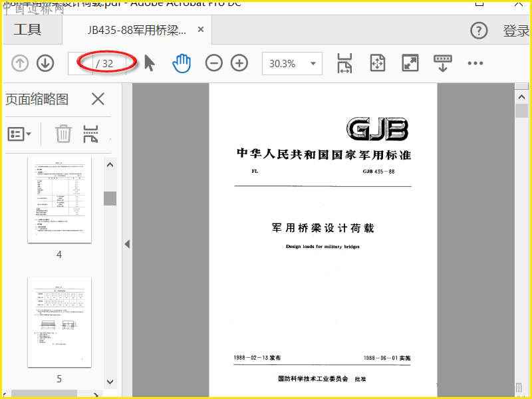This screenshot has height=399, width=532.
Task: Switch to JB435-88军用桥梁 document tab
Action: pos(137,30)
